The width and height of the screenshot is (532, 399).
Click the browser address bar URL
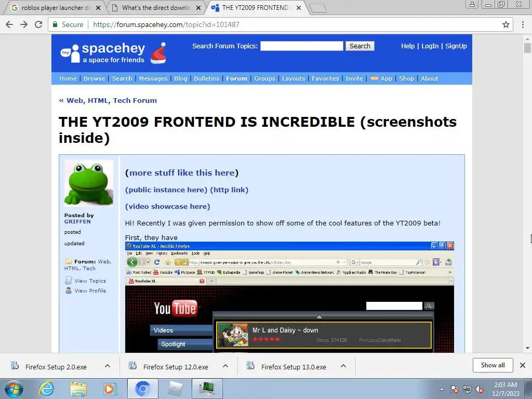pos(166,24)
